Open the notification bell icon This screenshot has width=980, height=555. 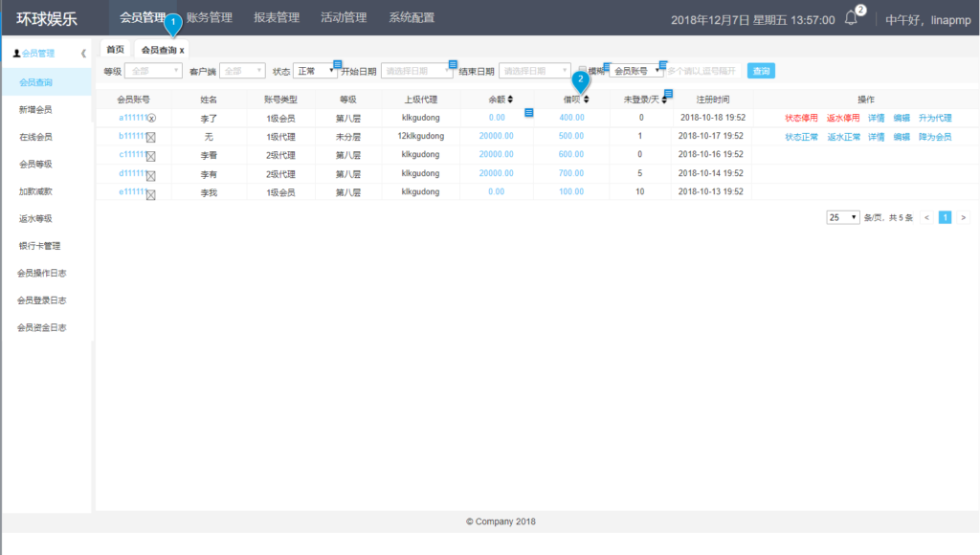pos(851,18)
